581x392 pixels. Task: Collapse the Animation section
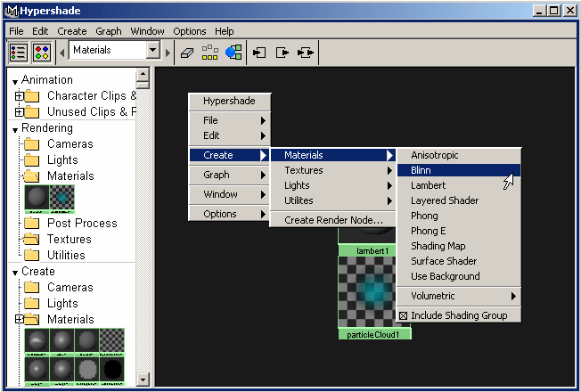click(x=15, y=81)
